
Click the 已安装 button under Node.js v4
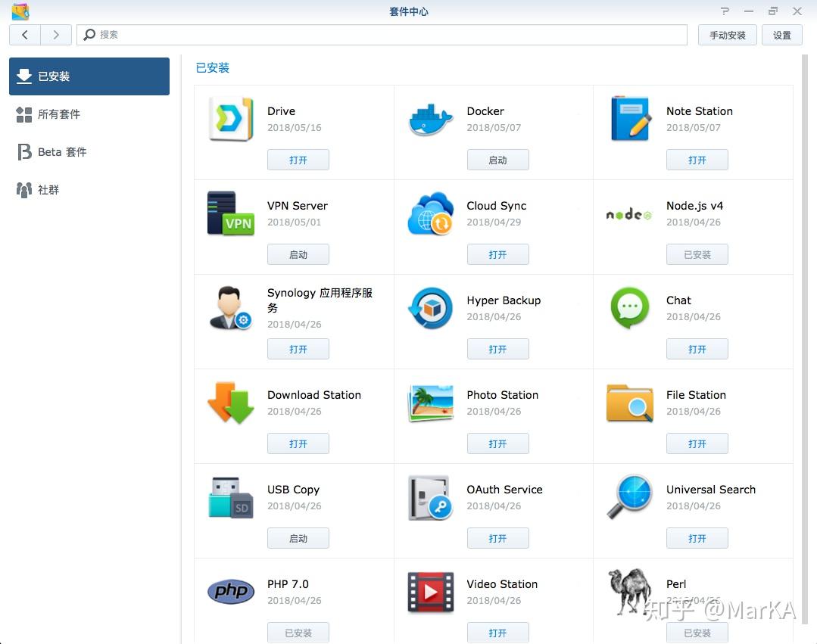point(697,254)
